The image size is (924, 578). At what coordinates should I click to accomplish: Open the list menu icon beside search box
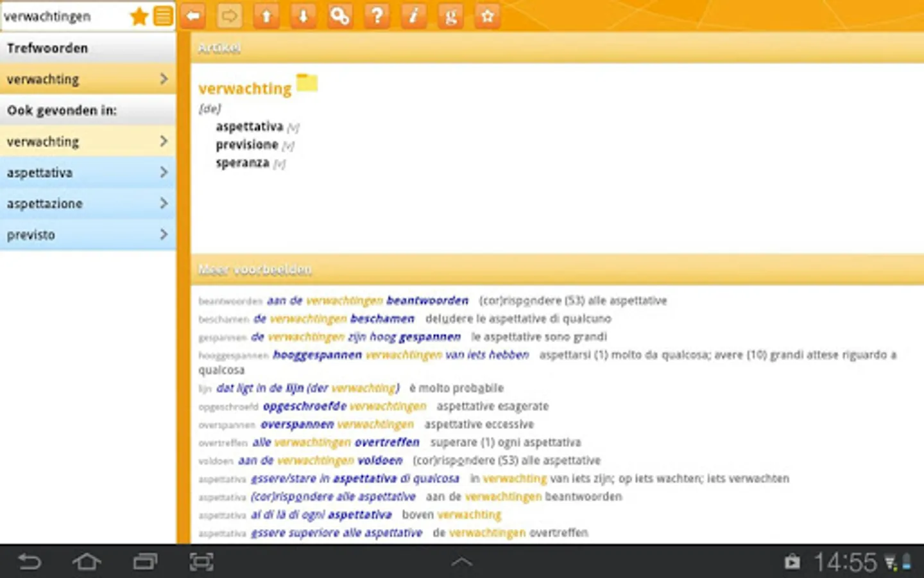(x=163, y=16)
